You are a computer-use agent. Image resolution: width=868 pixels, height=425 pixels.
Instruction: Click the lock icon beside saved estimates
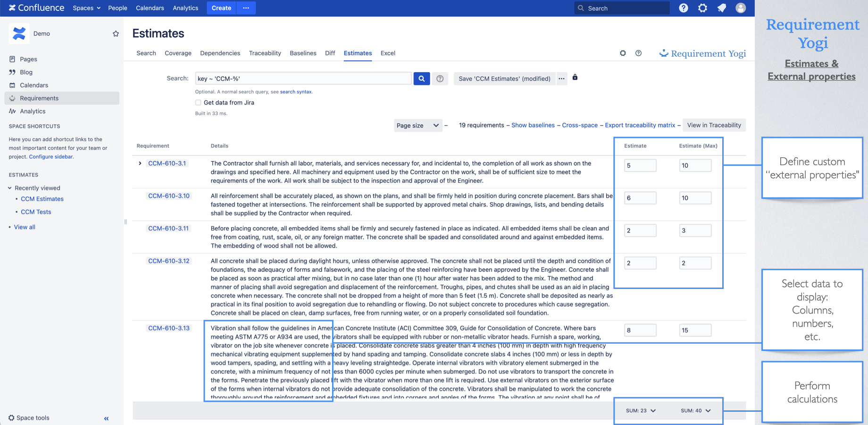click(x=575, y=77)
